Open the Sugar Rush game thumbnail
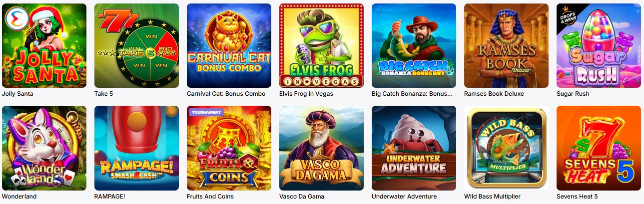 pyautogui.click(x=599, y=45)
